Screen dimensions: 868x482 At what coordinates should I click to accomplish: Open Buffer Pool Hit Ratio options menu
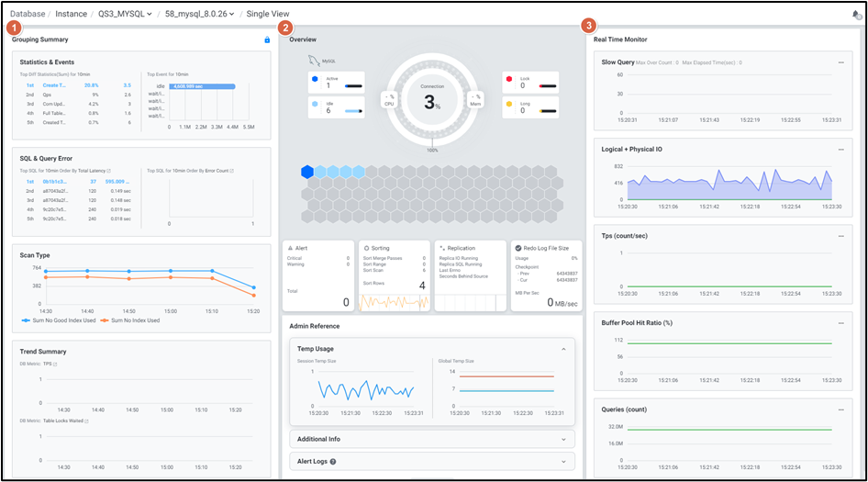840,322
